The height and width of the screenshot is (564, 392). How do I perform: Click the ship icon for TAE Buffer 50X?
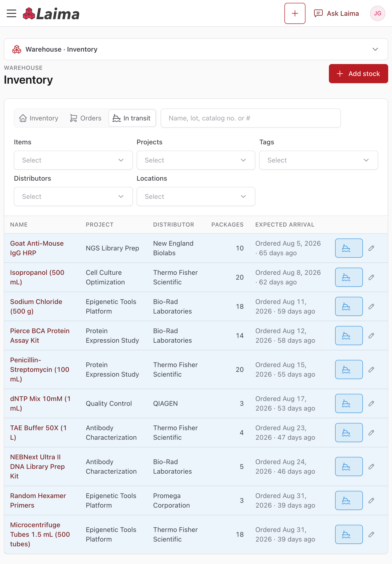click(349, 433)
